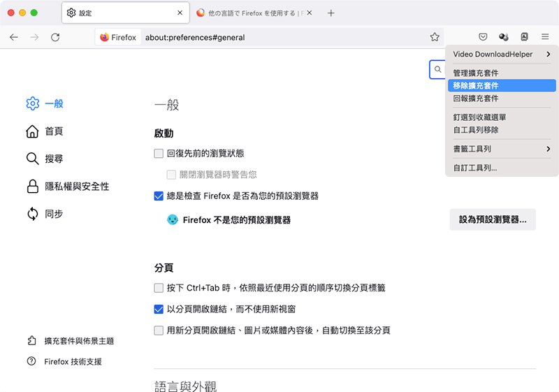
Task: Click the help icon for Firefox 技術支援
Action: pyautogui.click(x=31, y=361)
